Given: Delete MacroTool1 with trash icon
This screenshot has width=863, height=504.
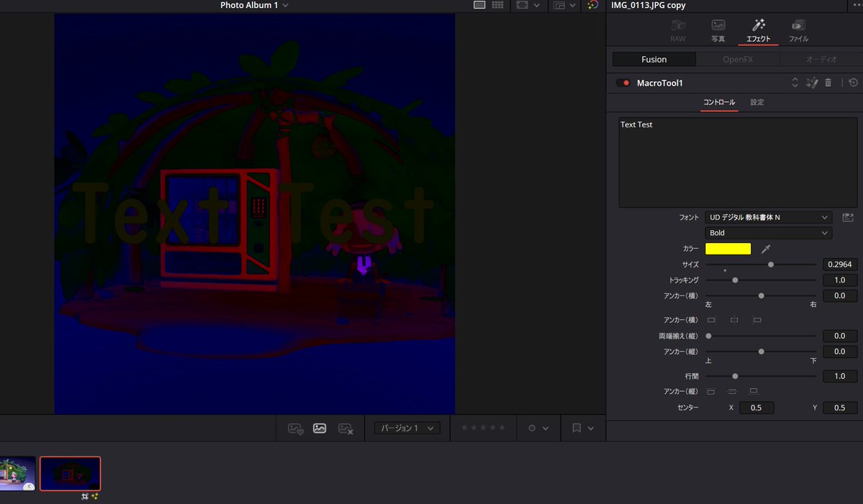Looking at the screenshot, I should [828, 83].
